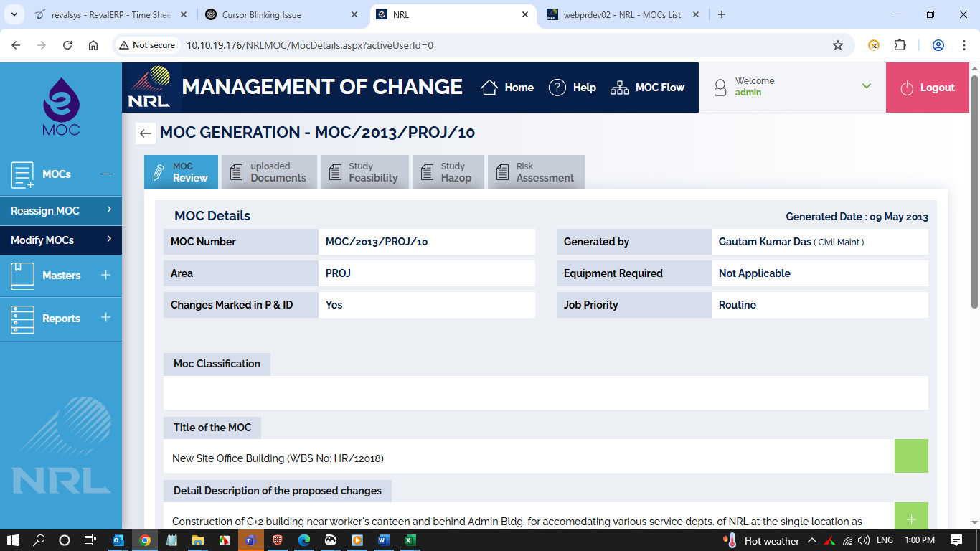Click the MOC logo in sidebar
Image resolution: width=980 pixels, height=551 pixels.
pyautogui.click(x=61, y=106)
